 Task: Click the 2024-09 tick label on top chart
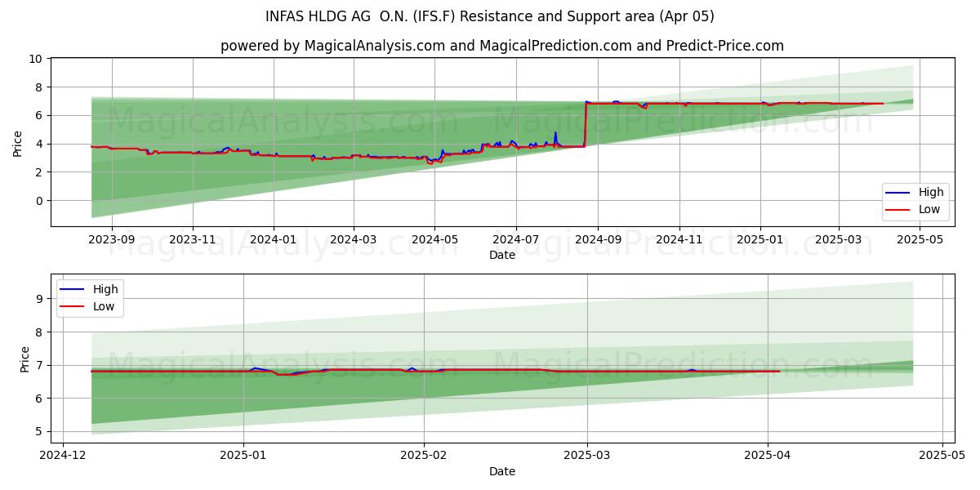coord(597,240)
